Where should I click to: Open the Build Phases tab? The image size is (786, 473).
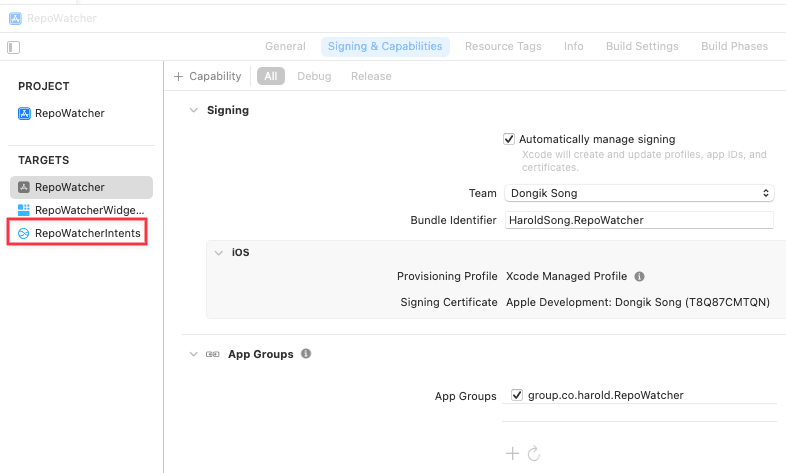point(734,47)
